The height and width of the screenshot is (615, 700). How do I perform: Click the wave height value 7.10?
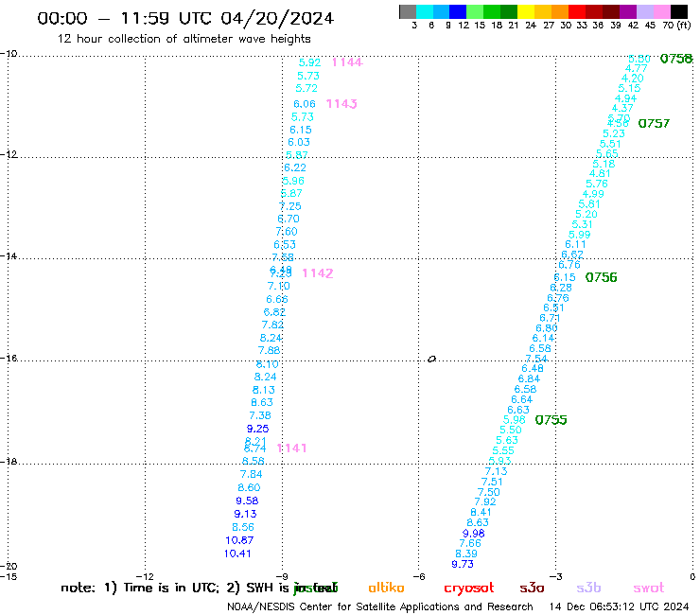279,286
